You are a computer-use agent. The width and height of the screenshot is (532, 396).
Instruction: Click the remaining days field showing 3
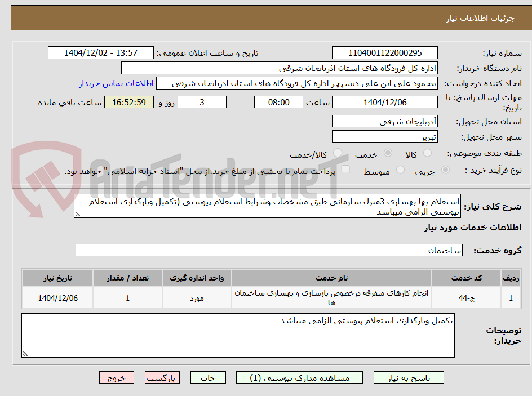coord(202,102)
